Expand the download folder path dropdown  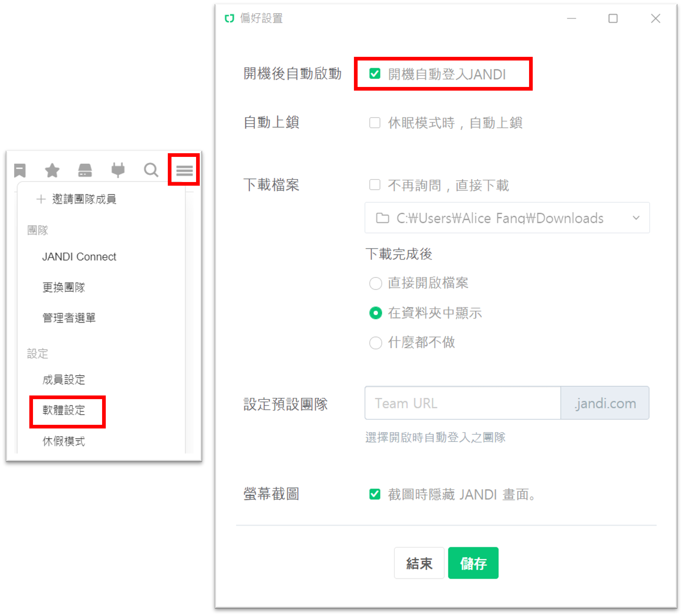[x=636, y=218]
